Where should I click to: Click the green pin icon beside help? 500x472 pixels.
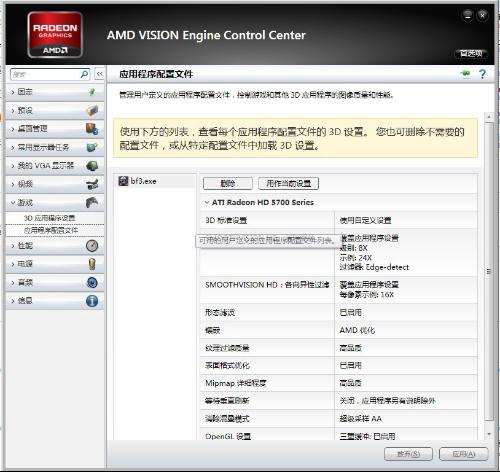point(466,73)
